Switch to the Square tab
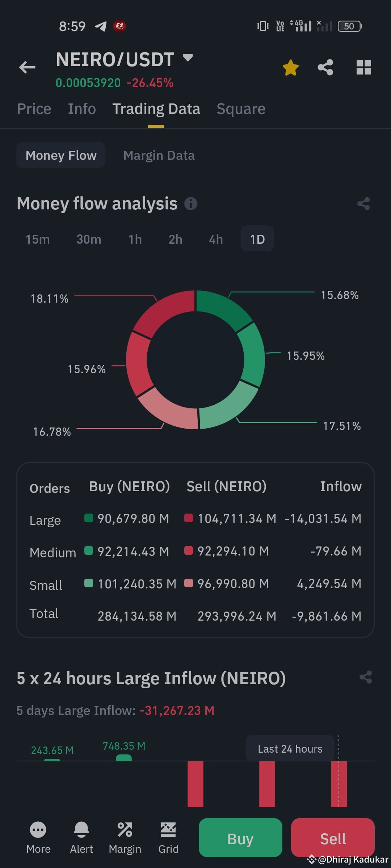The width and height of the screenshot is (391, 868). (241, 109)
